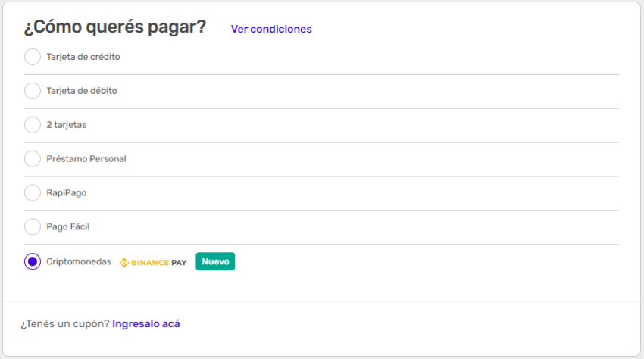This screenshot has width=644, height=359.
Task: Choose the Tarjeta de débito radio circle
Action: [x=33, y=91]
